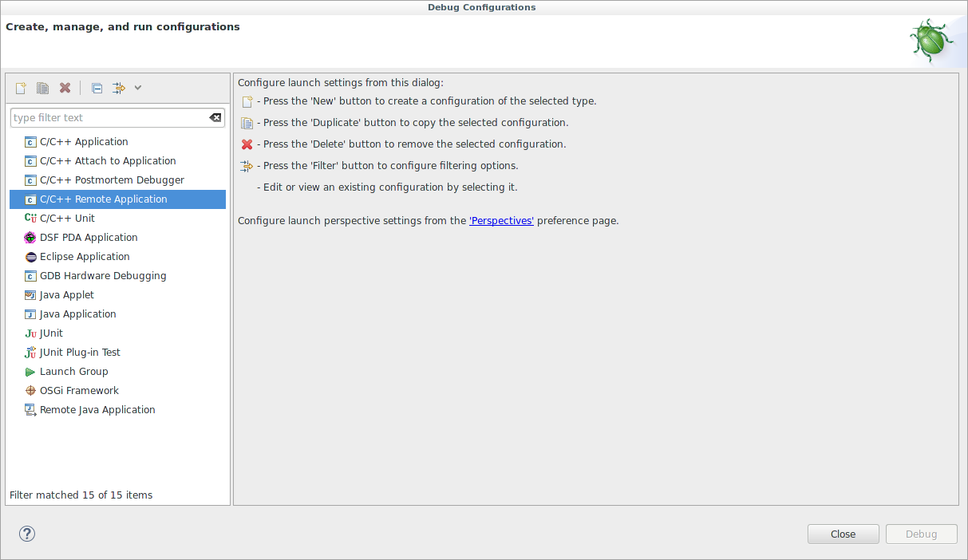The width and height of the screenshot is (968, 560).
Task: Open help with the question mark icon
Action: (27, 534)
